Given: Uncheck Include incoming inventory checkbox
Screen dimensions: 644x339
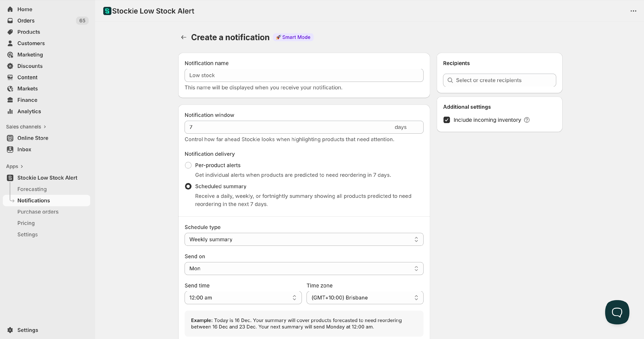Looking at the screenshot, I should (x=447, y=120).
